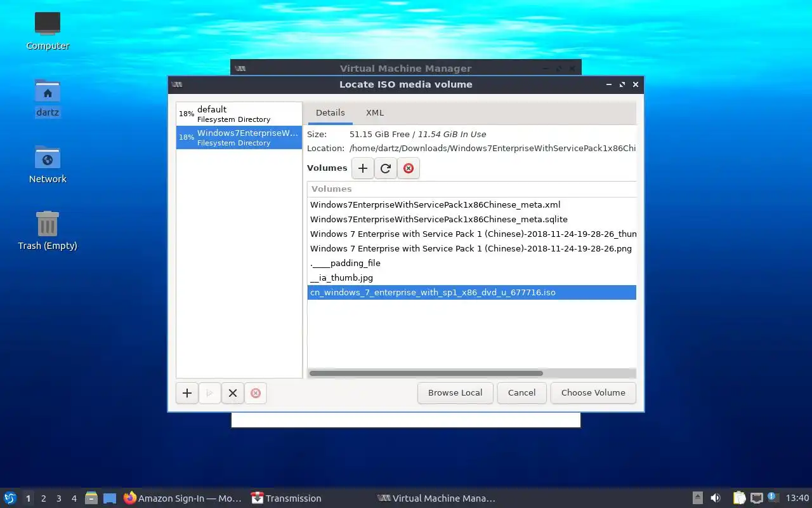
Task: Add a new storage pool
Action: coord(187,393)
